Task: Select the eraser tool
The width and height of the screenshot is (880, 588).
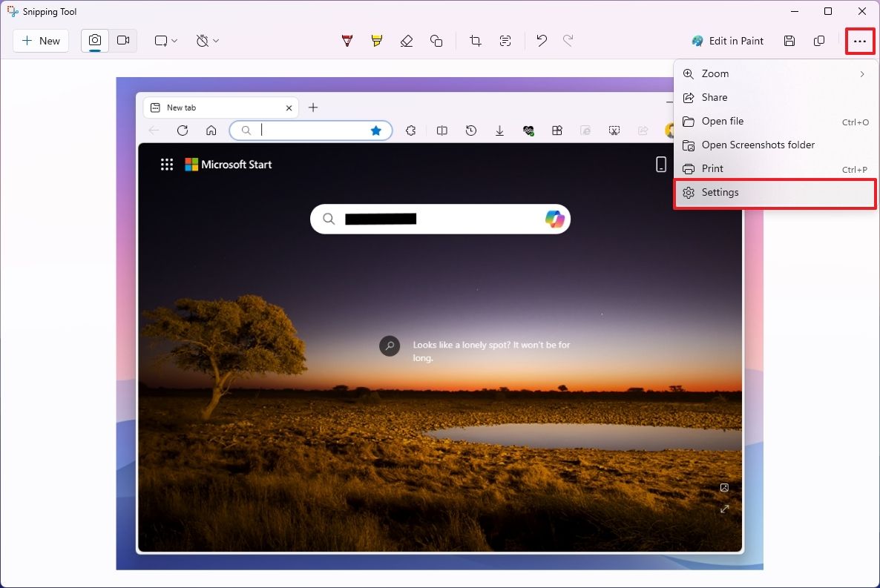Action: (x=406, y=41)
